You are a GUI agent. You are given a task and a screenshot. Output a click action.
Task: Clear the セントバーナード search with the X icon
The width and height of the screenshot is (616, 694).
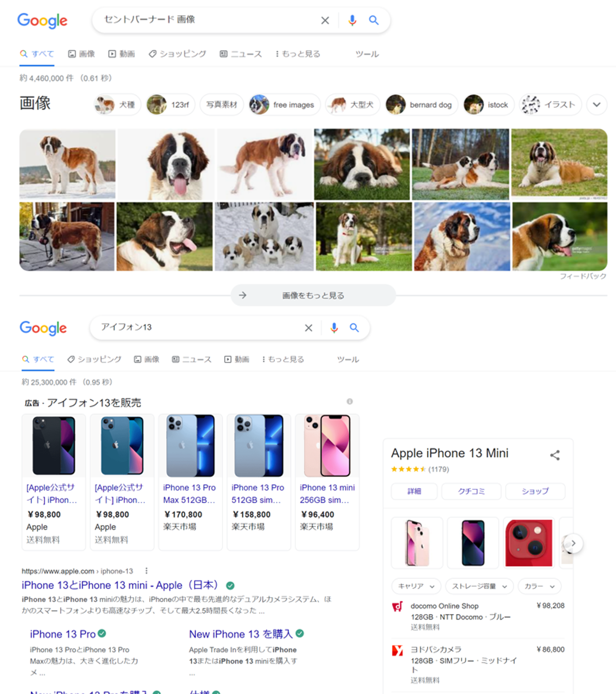tap(325, 20)
